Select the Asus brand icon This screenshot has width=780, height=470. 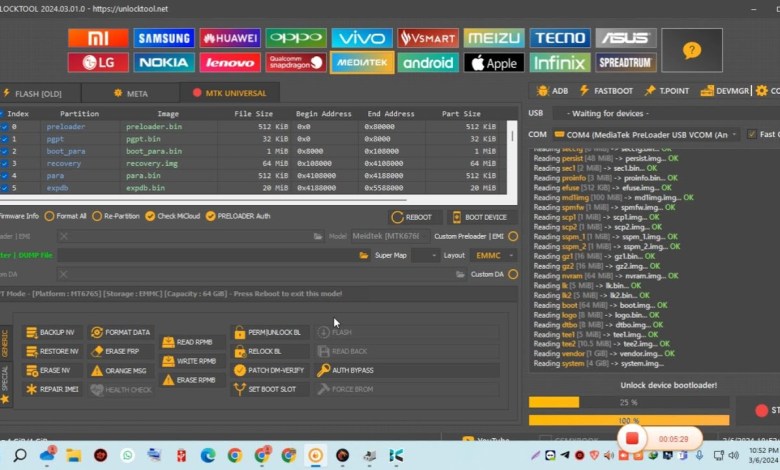click(626, 38)
